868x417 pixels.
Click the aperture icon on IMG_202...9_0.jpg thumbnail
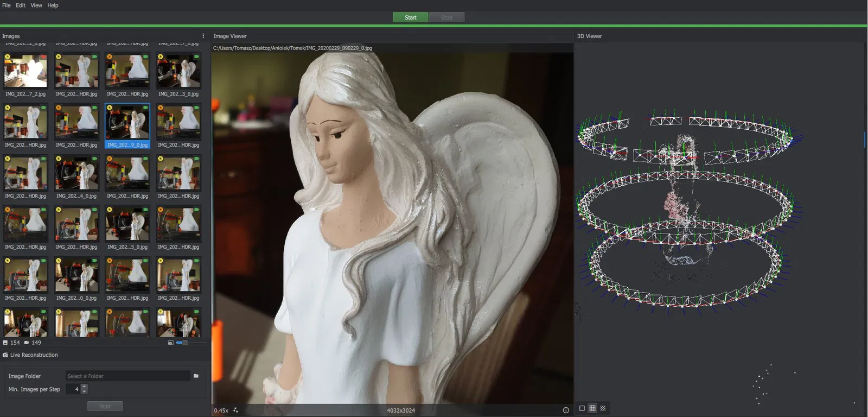pyautogui.click(x=110, y=108)
